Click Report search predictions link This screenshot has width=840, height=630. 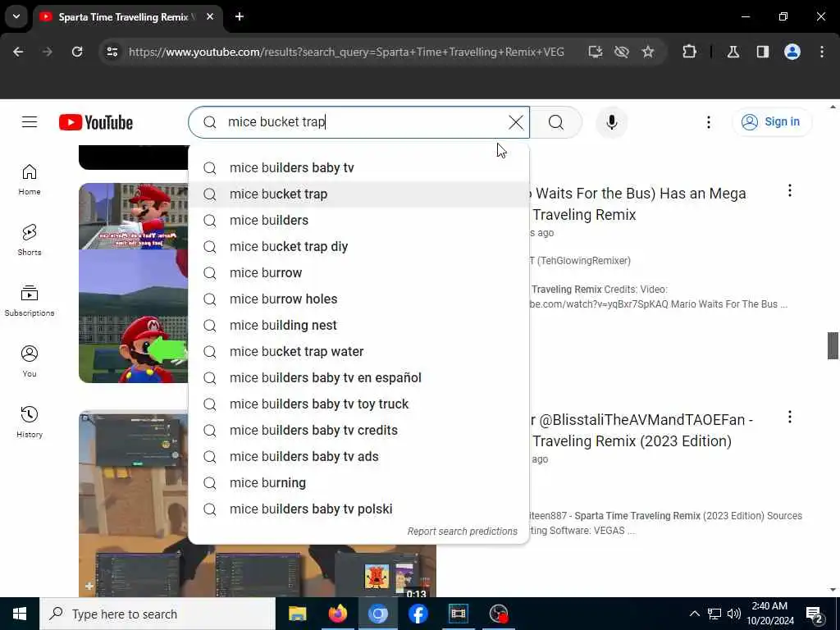point(463,532)
